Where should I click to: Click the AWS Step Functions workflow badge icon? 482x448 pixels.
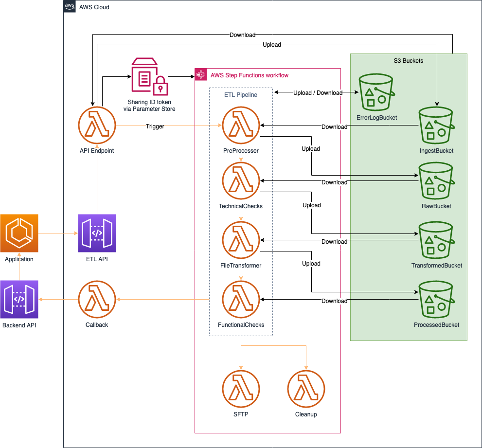200,75
